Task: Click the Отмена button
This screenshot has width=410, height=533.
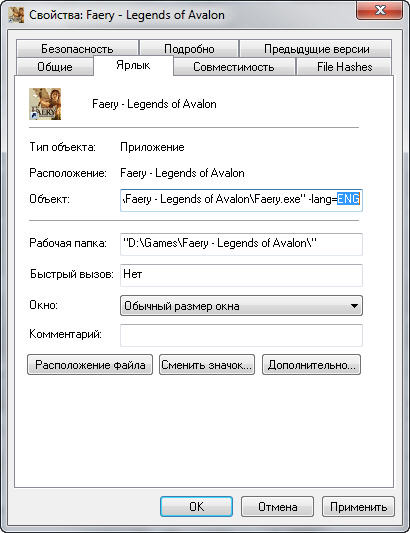Action: coord(277,507)
